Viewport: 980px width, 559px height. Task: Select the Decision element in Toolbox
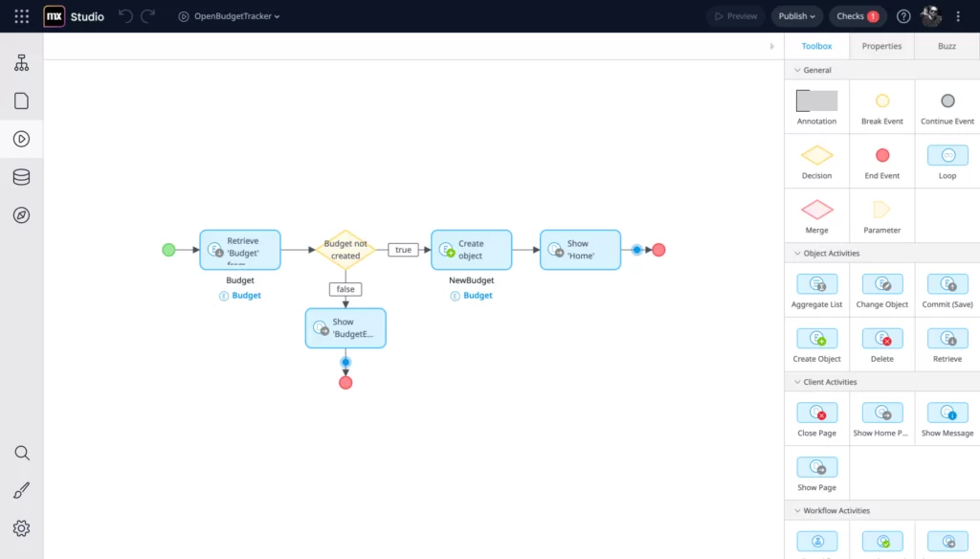[816, 161]
